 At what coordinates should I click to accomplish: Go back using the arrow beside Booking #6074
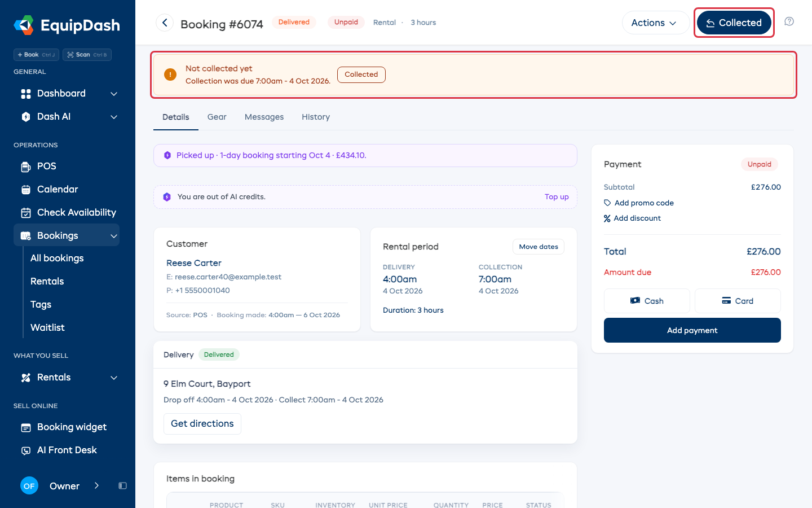point(165,23)
